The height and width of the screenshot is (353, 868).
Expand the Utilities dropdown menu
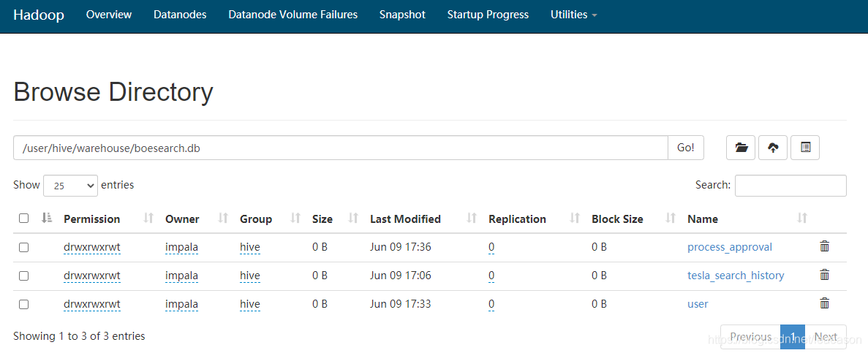[573, 15]
